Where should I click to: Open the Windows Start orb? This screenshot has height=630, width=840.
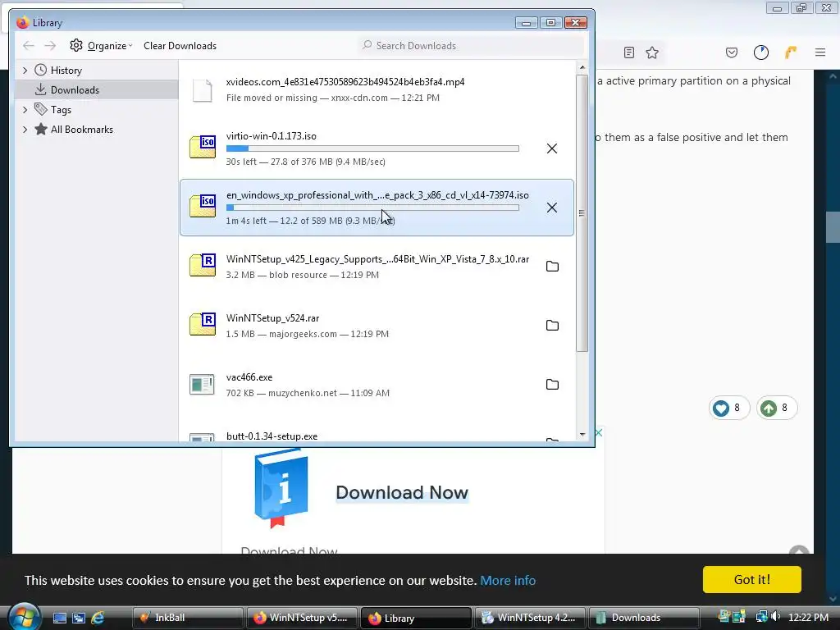pyautogui.click(x=24, y=617)
